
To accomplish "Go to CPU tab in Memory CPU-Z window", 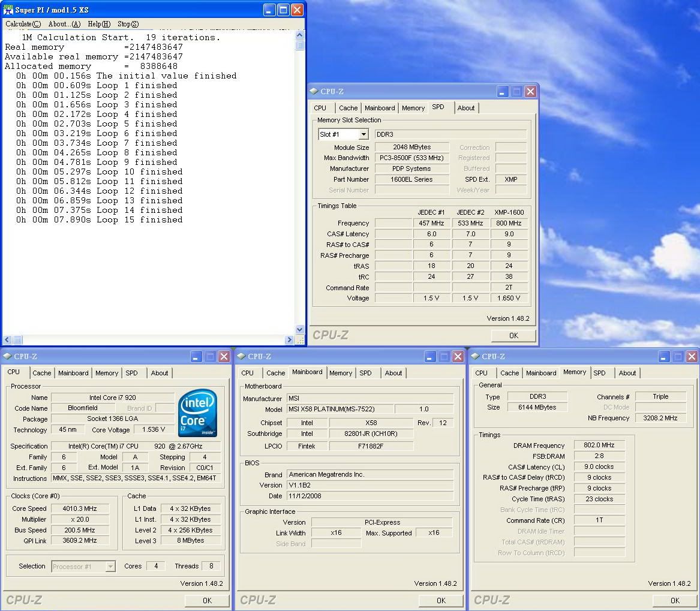I will coord(481,373).
